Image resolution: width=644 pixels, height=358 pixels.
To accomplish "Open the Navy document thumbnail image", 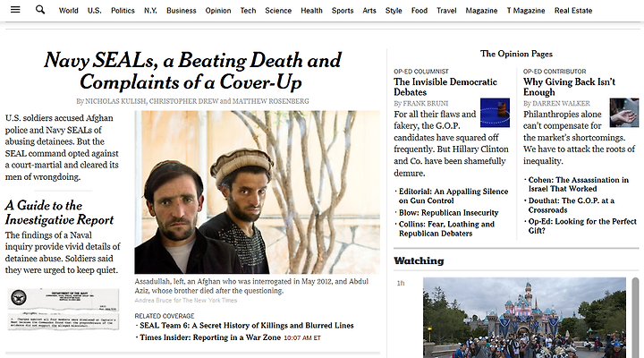I will 64,309.
